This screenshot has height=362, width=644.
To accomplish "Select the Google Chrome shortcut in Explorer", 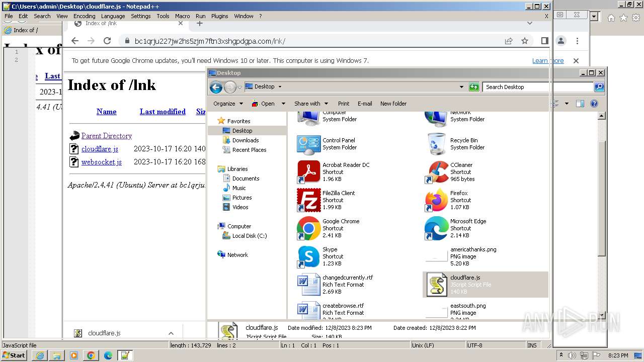I will 308,228.
